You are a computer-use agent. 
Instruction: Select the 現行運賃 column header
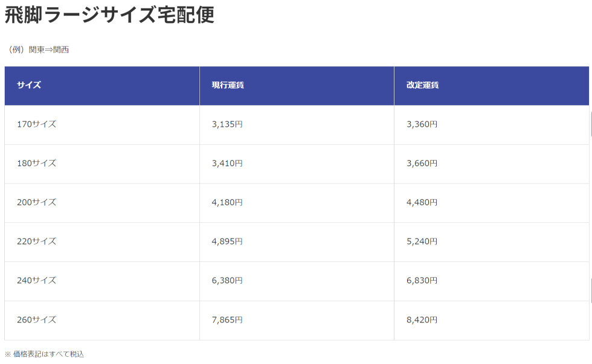pos(228,85)
